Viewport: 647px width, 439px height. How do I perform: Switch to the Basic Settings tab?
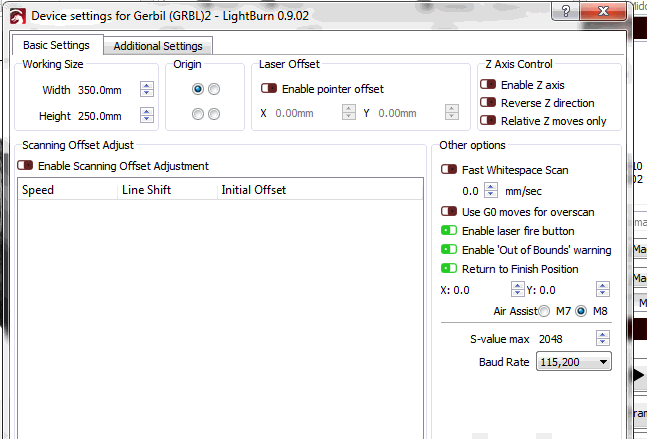[57, 45]
